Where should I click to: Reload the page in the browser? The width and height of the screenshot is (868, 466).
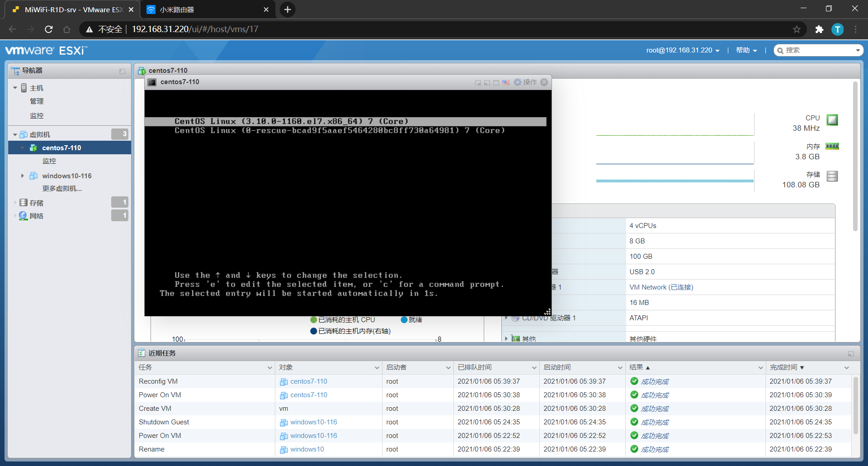click(49, 29)
